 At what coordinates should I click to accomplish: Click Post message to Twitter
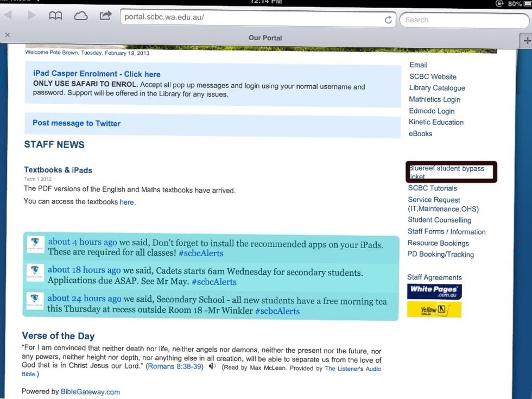[x=77, y=123]
